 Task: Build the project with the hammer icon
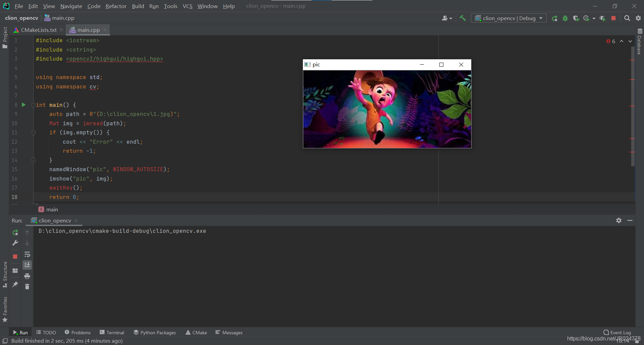[463, 18]
